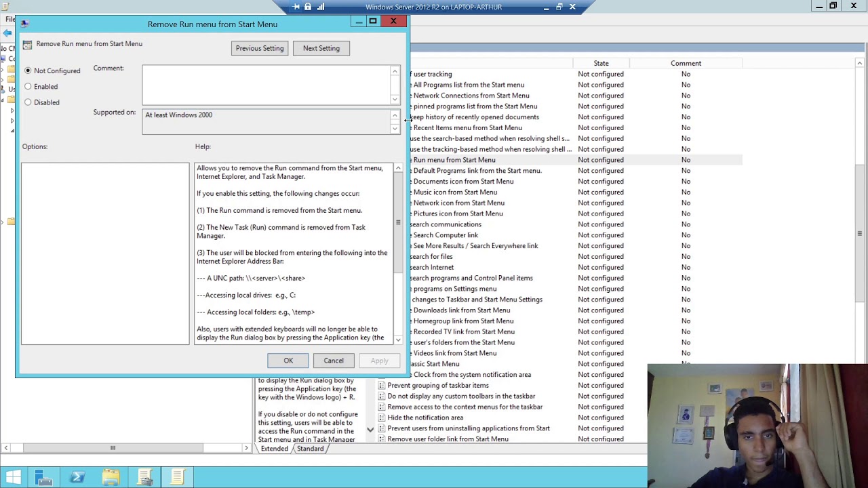Select the Enabled radio button
Screen dimensions: 868x488
tap(28, 87)
